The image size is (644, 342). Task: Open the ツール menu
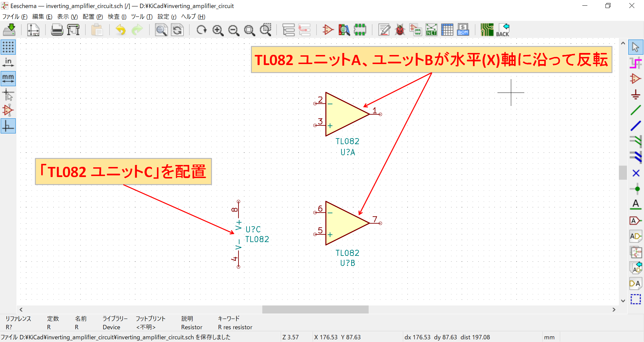pyautogui.click(x=141, y=16)
